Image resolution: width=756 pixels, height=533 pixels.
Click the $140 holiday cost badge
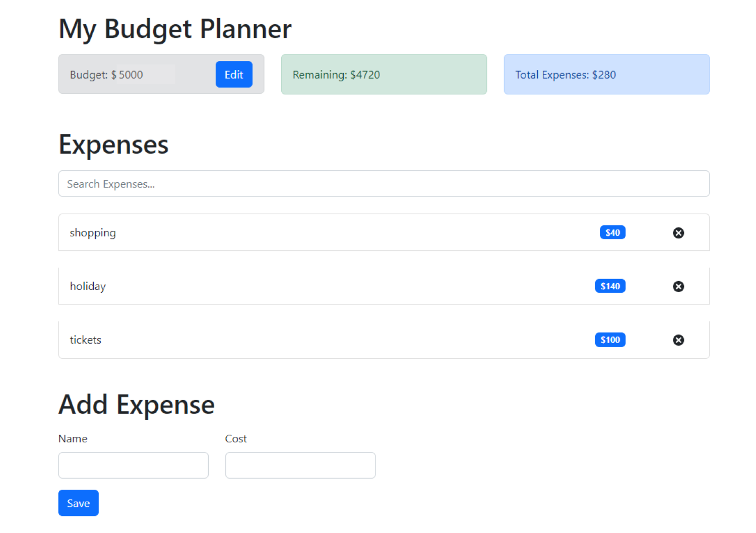tap(610, 286)
